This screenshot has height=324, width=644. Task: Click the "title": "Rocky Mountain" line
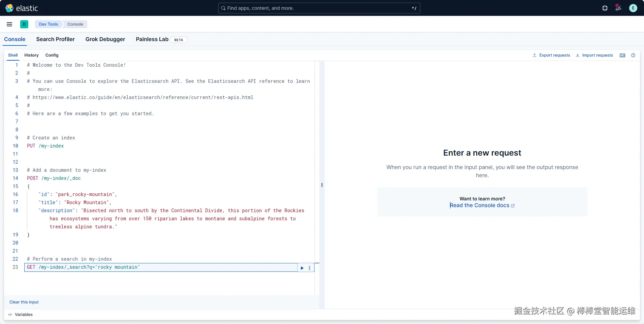(x=75, y=202)
